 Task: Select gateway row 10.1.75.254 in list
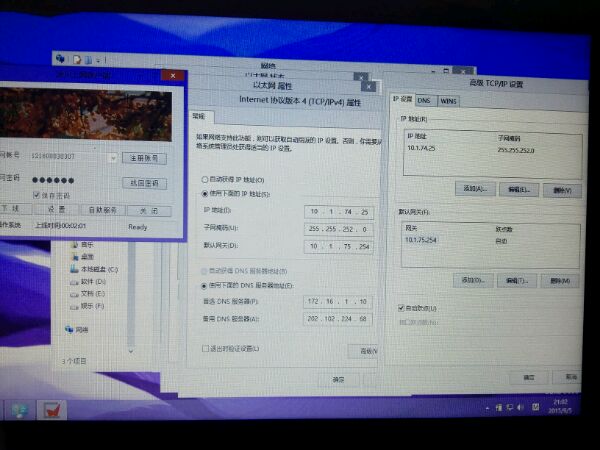click(x=421, y=240)
